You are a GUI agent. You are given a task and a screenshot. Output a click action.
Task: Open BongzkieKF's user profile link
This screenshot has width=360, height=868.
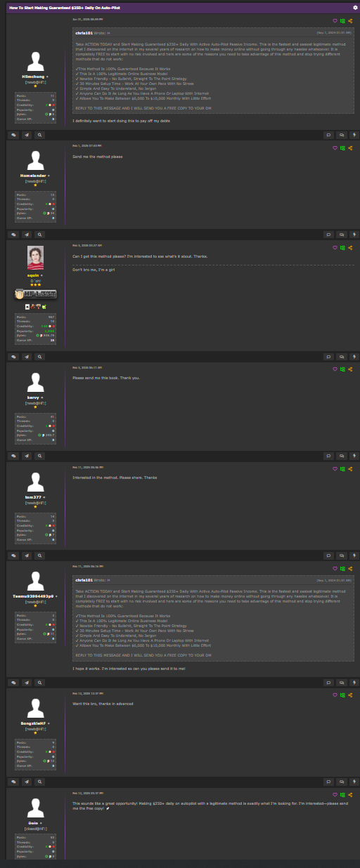34,723
